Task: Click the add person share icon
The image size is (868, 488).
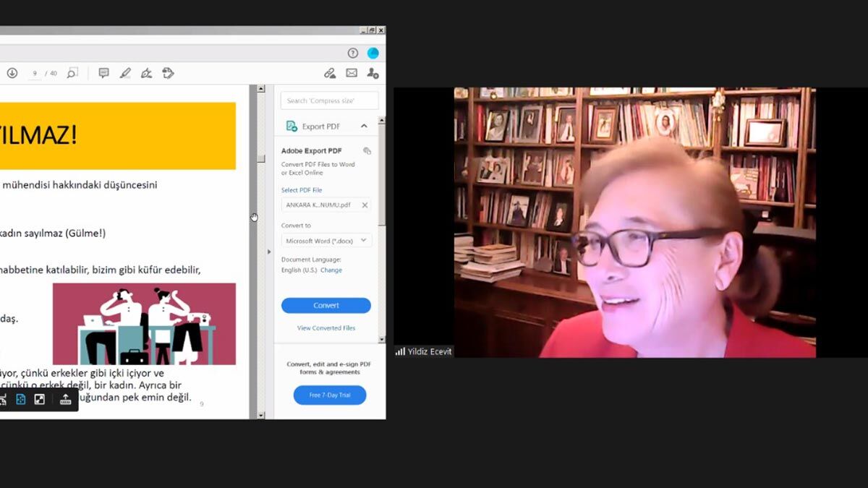Action: pyautogui.click(x=373, y=73)
